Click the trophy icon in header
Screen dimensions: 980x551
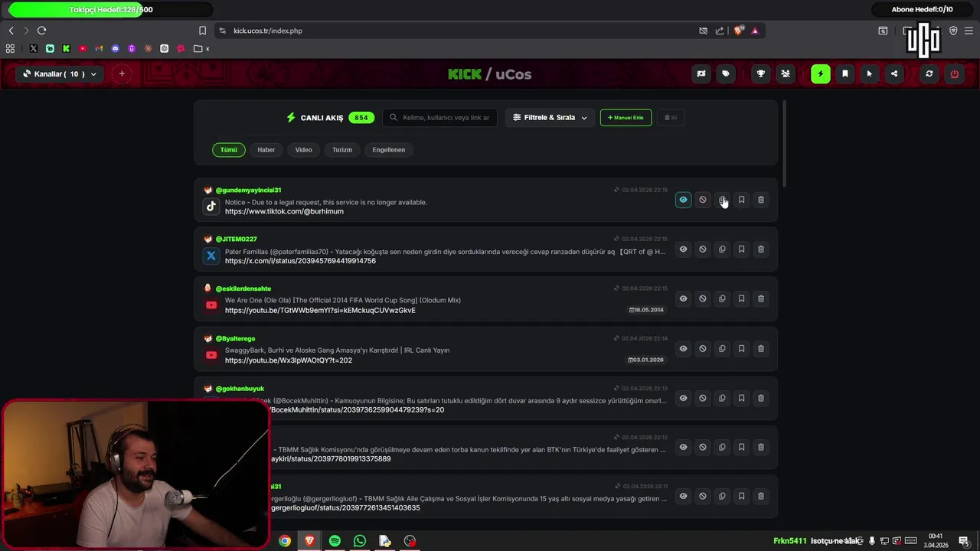pos(760,74)
